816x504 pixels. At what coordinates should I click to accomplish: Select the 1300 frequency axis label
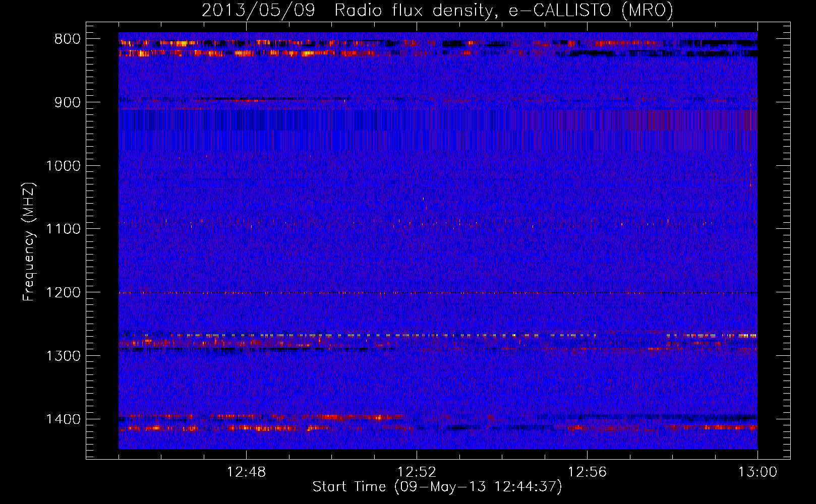tap(64, 356)
